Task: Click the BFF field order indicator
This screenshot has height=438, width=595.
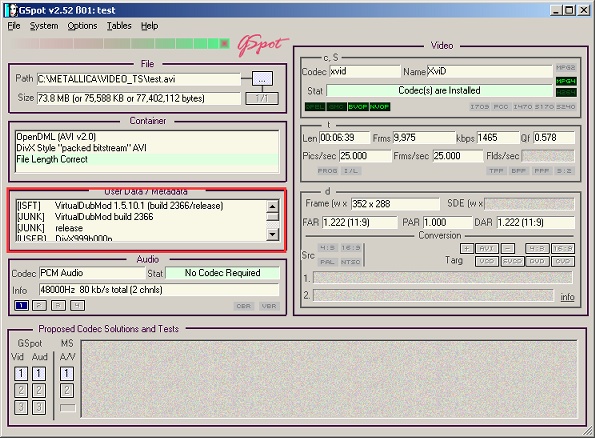Action: point(519,171)
